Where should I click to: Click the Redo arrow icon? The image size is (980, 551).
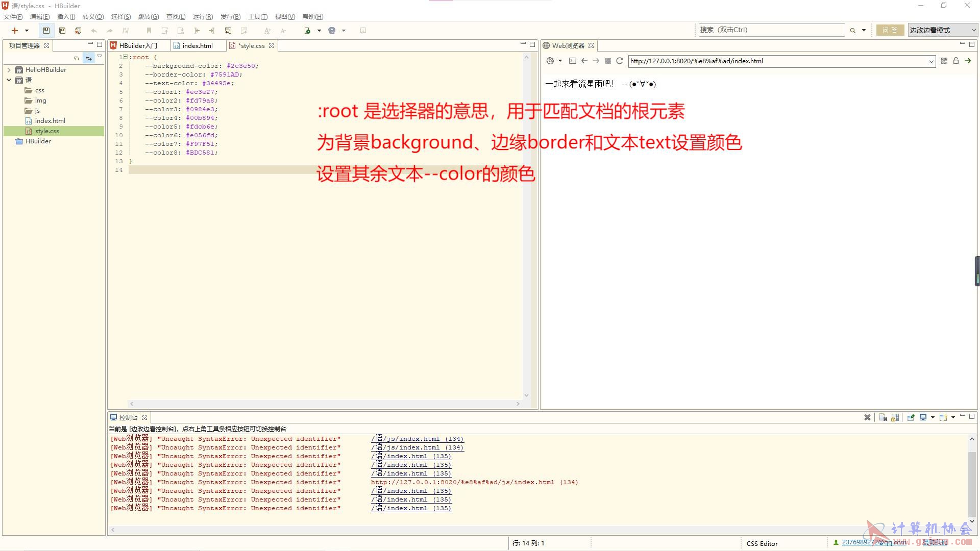coord(109,31)
